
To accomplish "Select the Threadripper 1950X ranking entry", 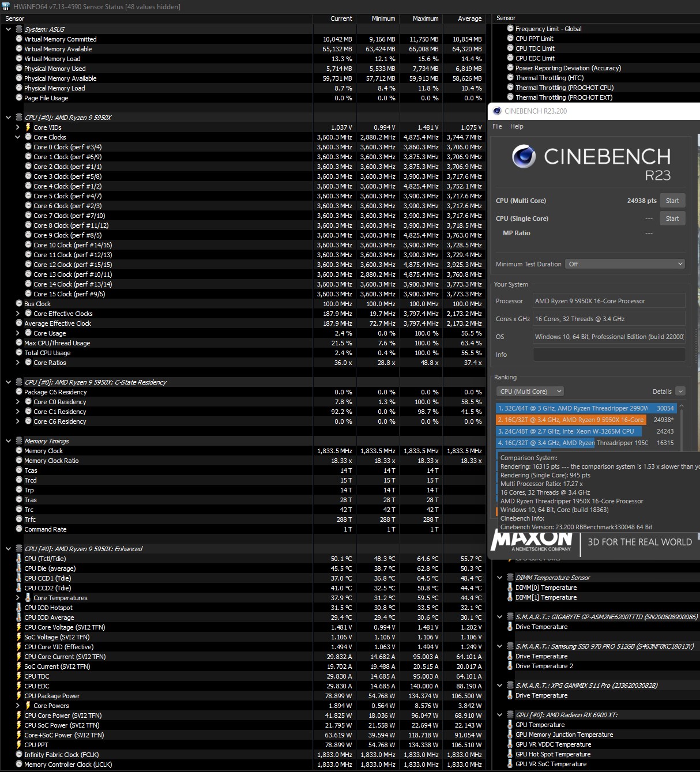I will 585,443.
